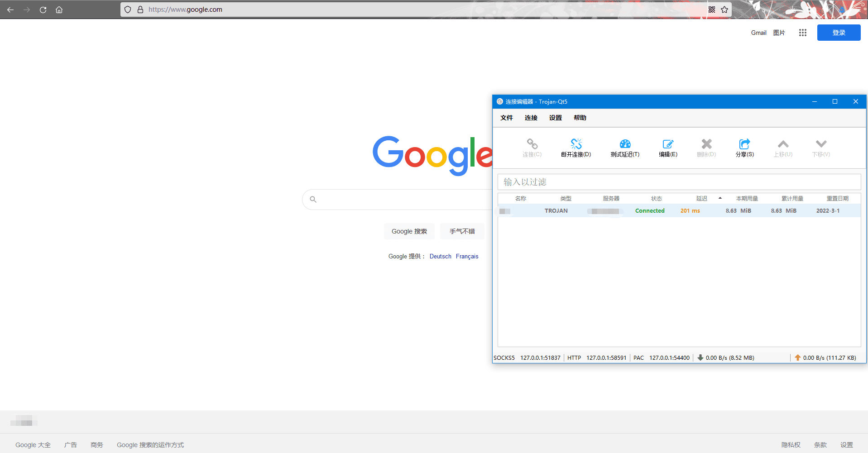Select the TROJAN cell in the connection row

point(556,211)
